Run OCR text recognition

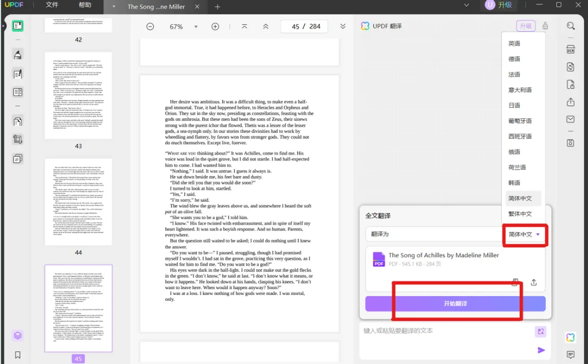pyautogui.click(x=570, y=49)
